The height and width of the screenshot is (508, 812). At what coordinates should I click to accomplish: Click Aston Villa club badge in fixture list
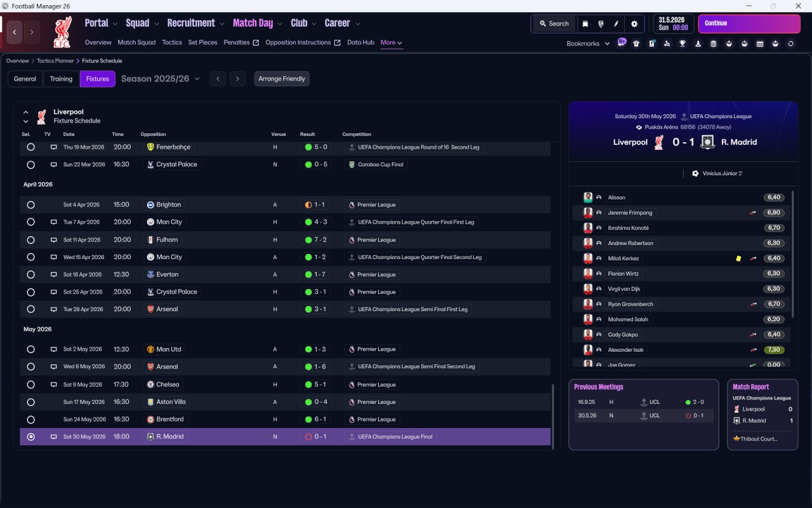[x=150, y=402]
